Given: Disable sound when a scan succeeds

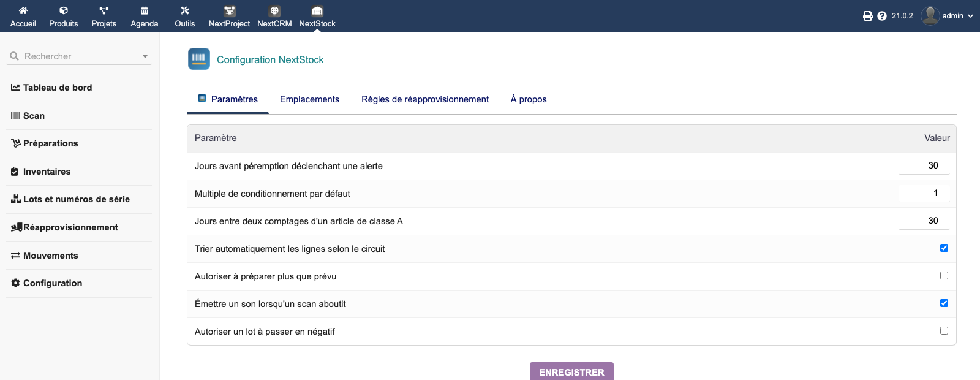Looking at the screenshot, I should pos(944,303).
